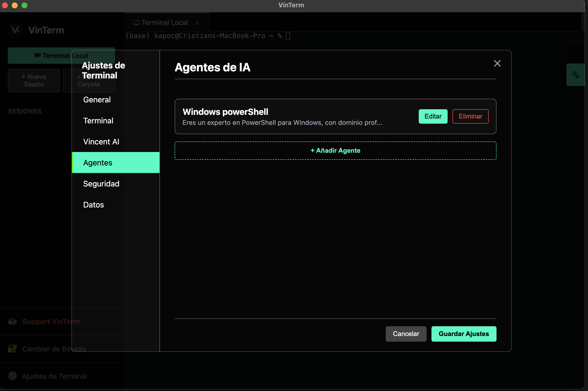
Task: Close the Terminal Local tab with its x
Action: click(x=197, y=23)
